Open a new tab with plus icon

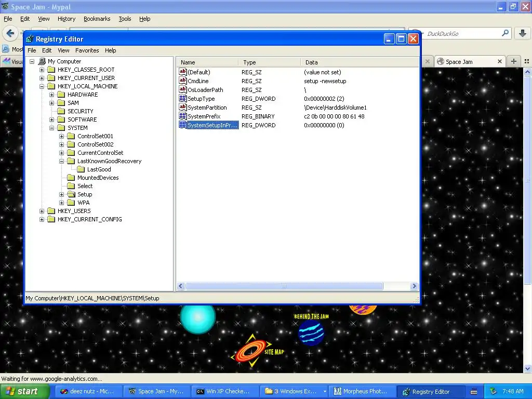coord(514,61)
